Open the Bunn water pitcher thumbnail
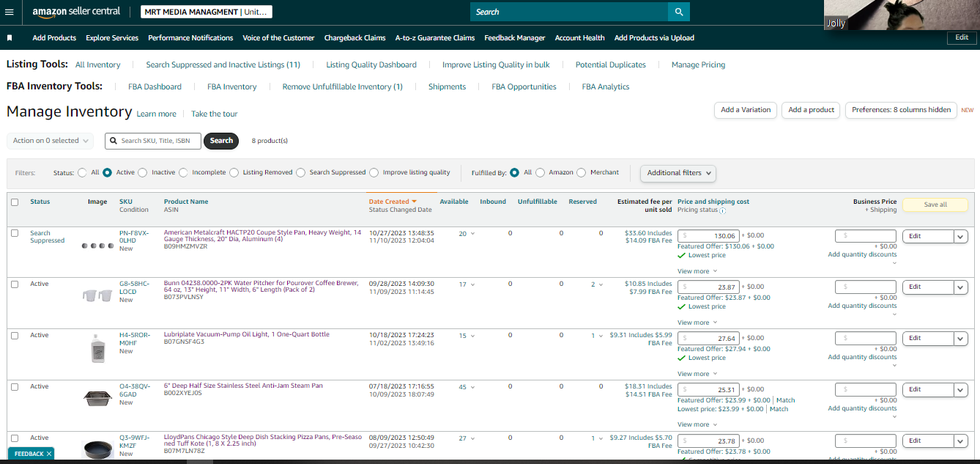 [97, 295]
